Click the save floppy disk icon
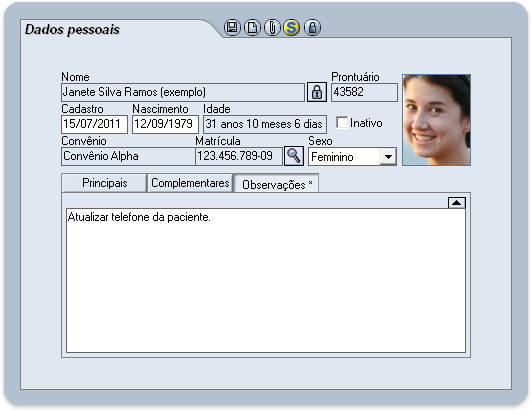Viewport: 532px width, 411px height. click(x=232, y=27)
